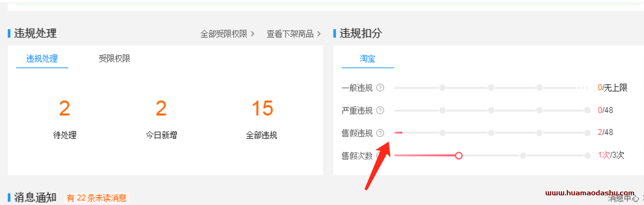
Task: Click the 售假次数 slider ring handle
Action: coord(459,156)
